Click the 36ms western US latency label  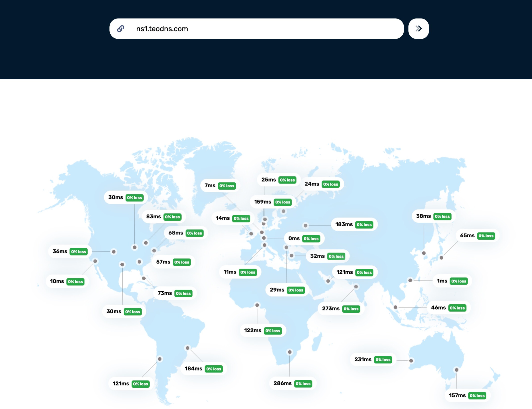point(60,251)
